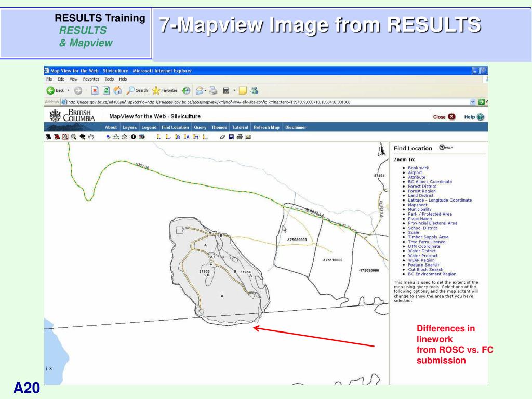Print the map using the map toolbar printer icon

[240, 137]
